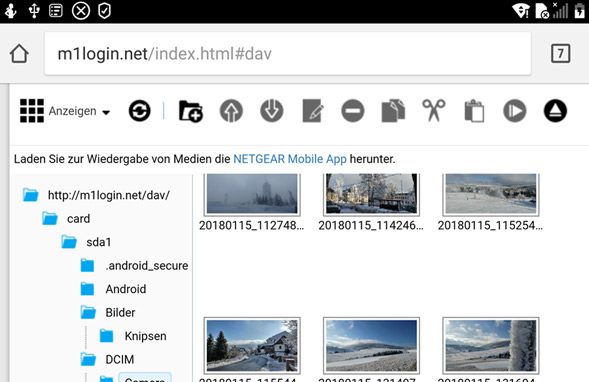589x382 pixels.
Task: Open the Bilder folder in the tree
Action: (120, 313)
